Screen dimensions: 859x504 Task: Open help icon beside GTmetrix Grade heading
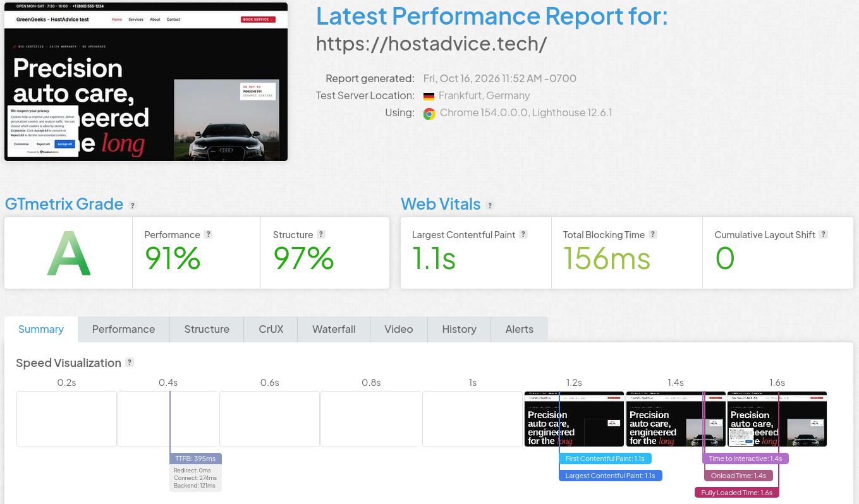(x=133, y=205)
